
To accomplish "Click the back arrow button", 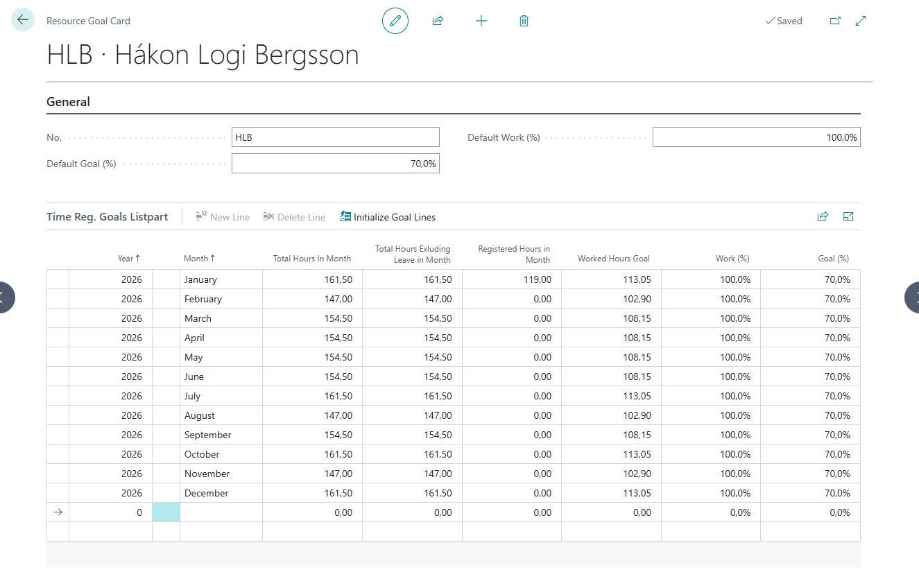I will [x=23, y=20].
